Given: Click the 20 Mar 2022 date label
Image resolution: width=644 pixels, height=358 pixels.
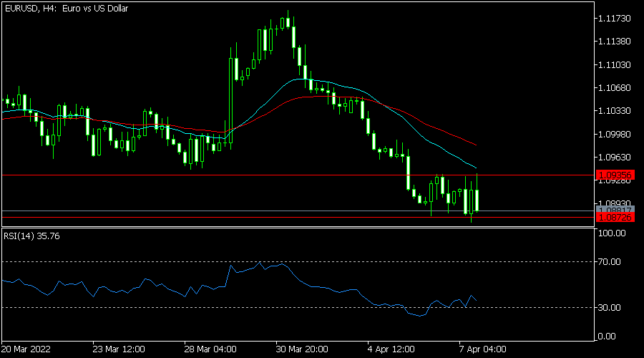Looking at the screenshot, I should (26, 349).
